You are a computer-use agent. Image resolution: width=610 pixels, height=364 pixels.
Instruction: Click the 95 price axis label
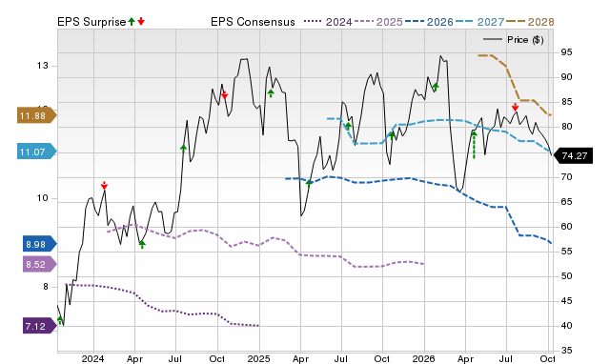(x=566, y=52)
